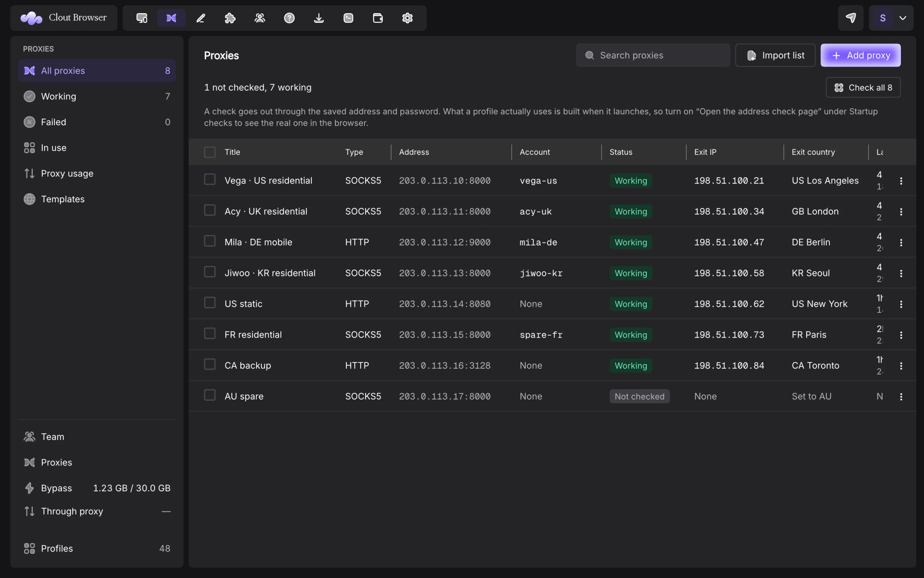Check the Vega · US residential row checkbox
The height and width of the screenshot is (578, 924).
click(210, 180)
